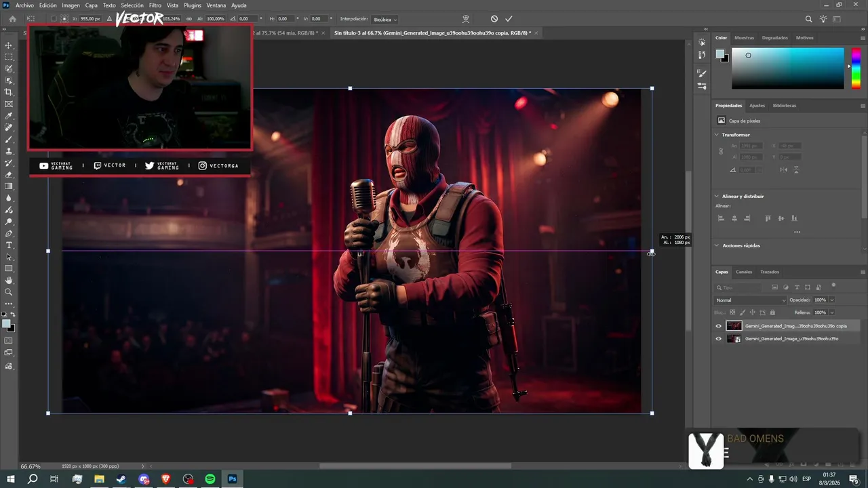Select the Hand tool
The image size is (868, 488).
(x=9, y=280)
